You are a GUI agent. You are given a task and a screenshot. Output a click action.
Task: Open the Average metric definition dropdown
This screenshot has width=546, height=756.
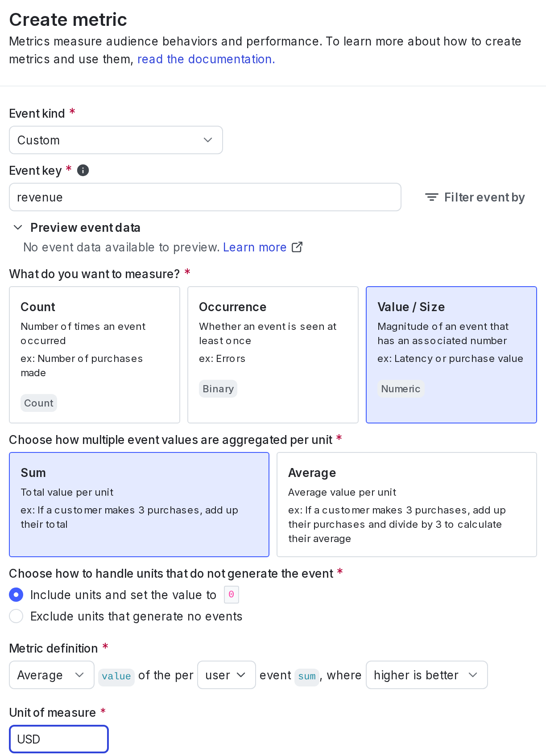tap(52, 675)
